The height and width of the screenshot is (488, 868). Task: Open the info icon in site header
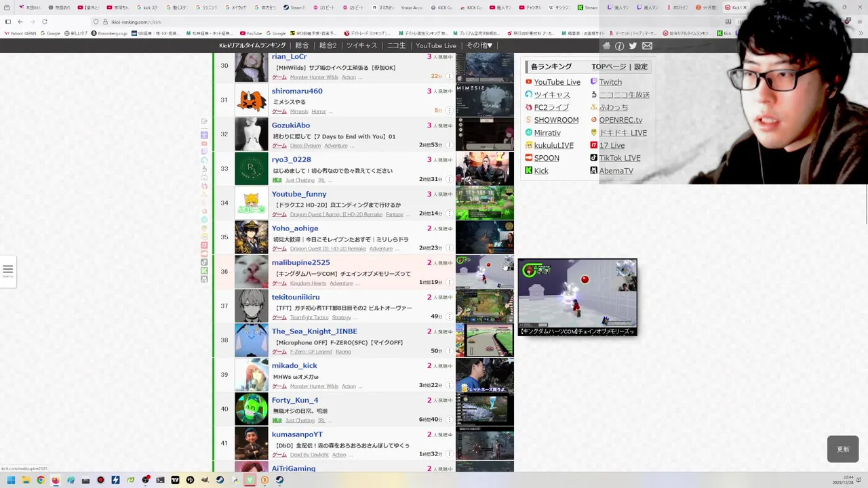click(619, 45)
